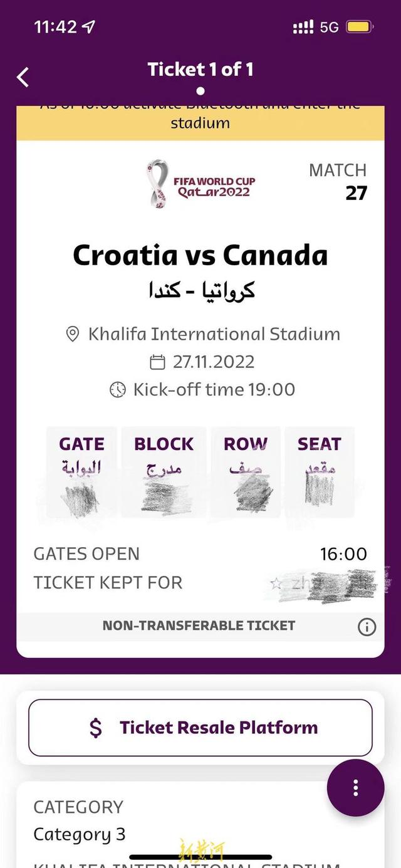Tap the dollar sign resale icon
The height and width of the screenshot is (868, 401).
tap(95, 728)
